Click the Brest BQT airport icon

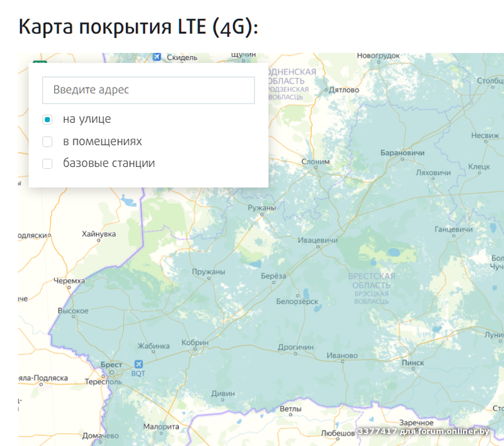click(x=138, y=365)
